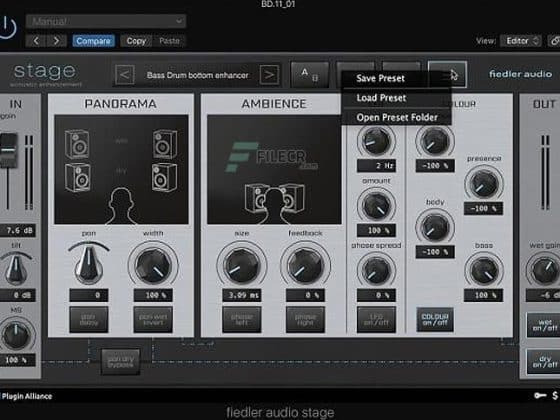Click the LFO amount knob

(376, 205)
